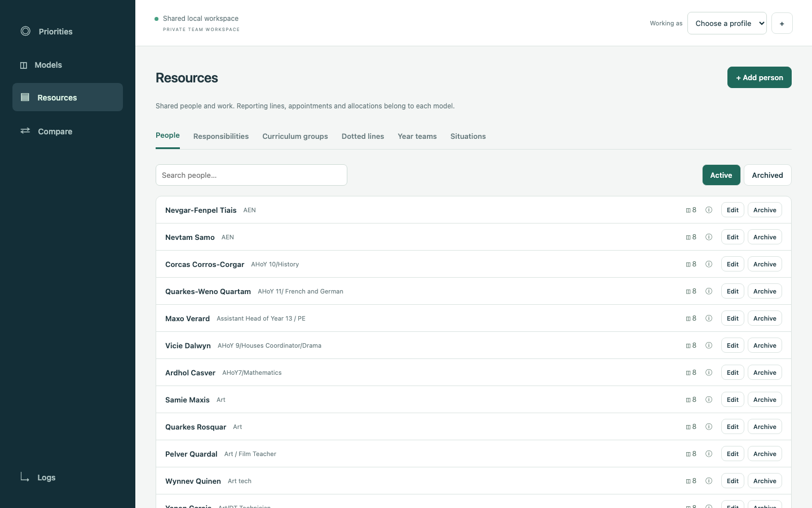The width and height of the screenshot is (812, 508).
Task: Open info icon for Corcas Corros-Corgar
Action: (709, 264)
